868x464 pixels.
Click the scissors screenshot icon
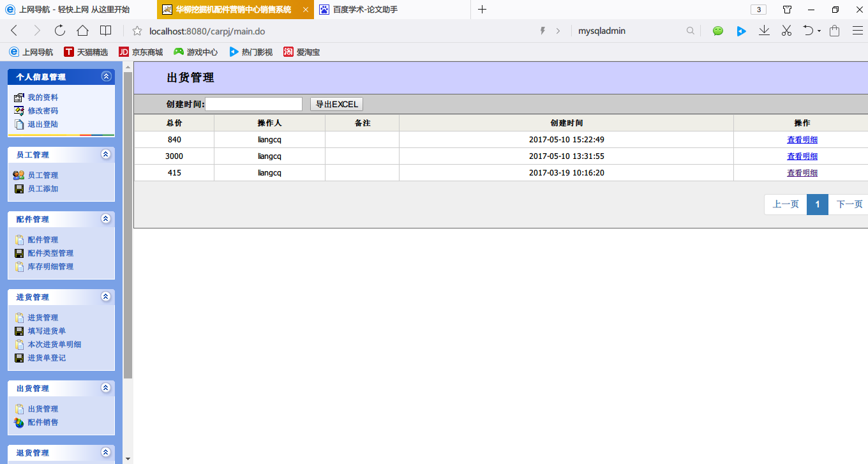pos(786,31)
